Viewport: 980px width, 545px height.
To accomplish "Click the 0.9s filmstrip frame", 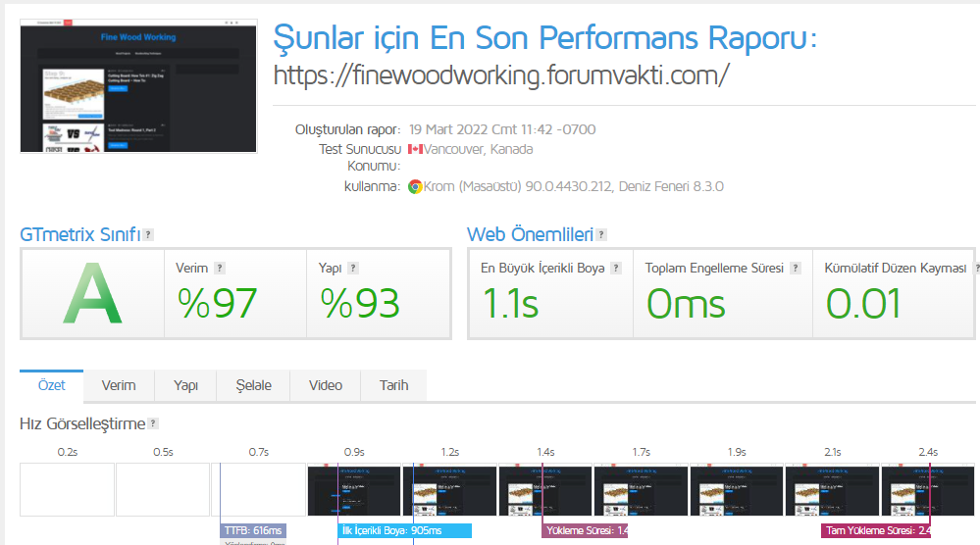I will (x=354, y=489).
